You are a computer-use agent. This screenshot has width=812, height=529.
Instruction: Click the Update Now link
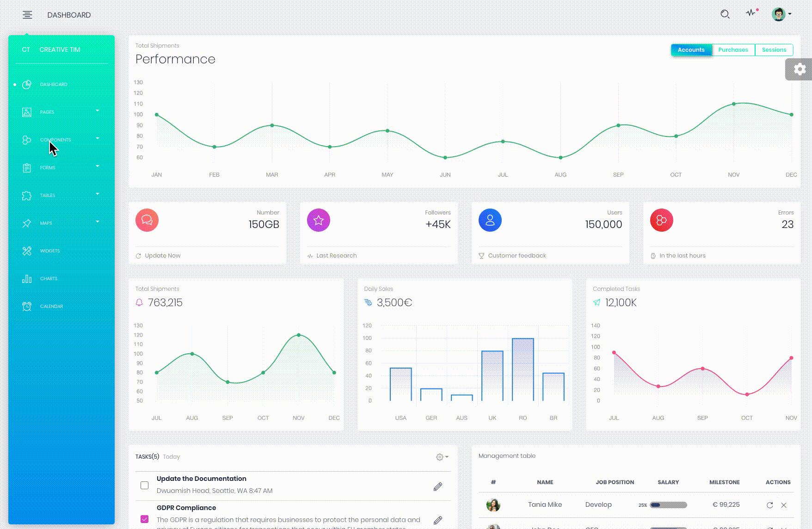162,255
